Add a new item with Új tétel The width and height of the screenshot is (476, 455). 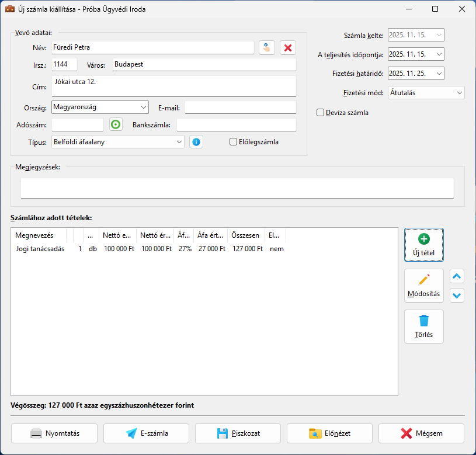tap(423, 244)
